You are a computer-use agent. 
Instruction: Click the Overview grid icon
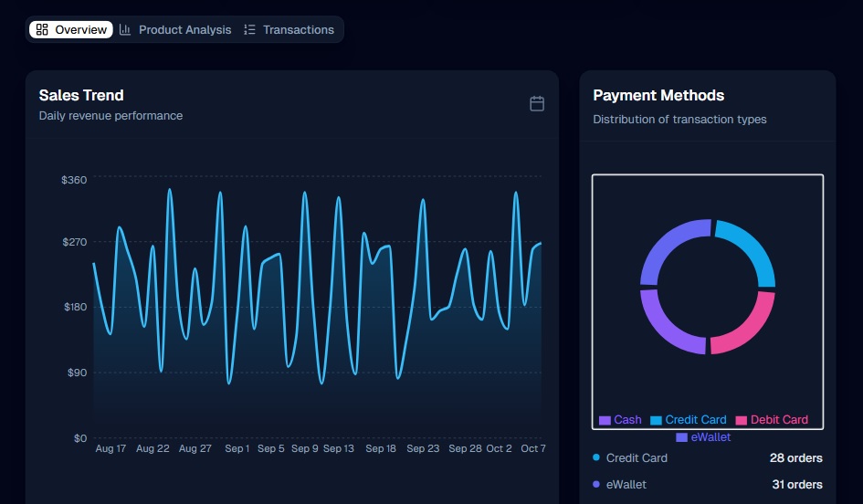[x=42, y=30]
